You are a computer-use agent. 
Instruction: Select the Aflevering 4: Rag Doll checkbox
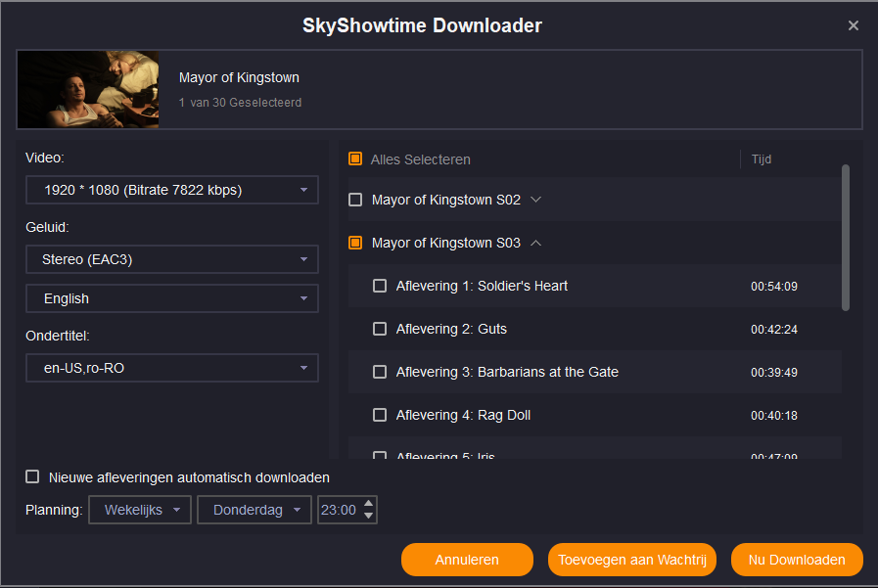pyautogui.click(x=380, y=415)
